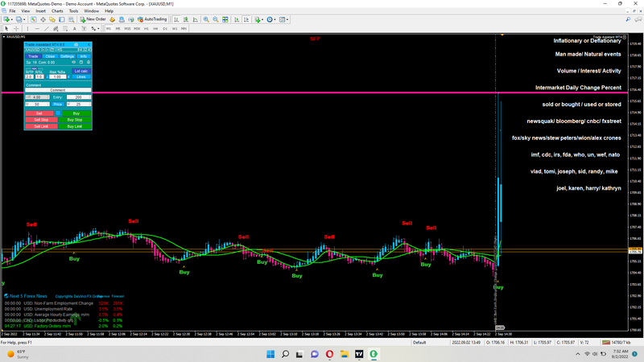Click the Lines button

81,76
